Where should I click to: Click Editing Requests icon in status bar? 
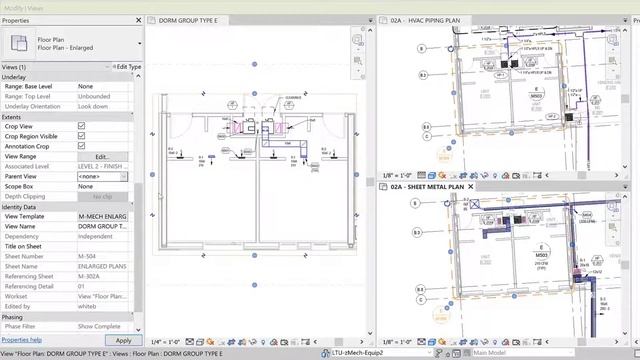pos(439,353)
